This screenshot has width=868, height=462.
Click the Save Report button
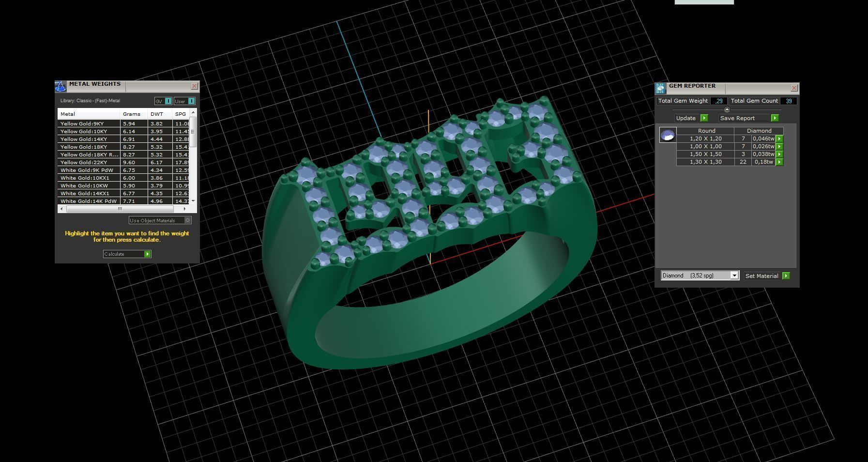tap(749, 118)
